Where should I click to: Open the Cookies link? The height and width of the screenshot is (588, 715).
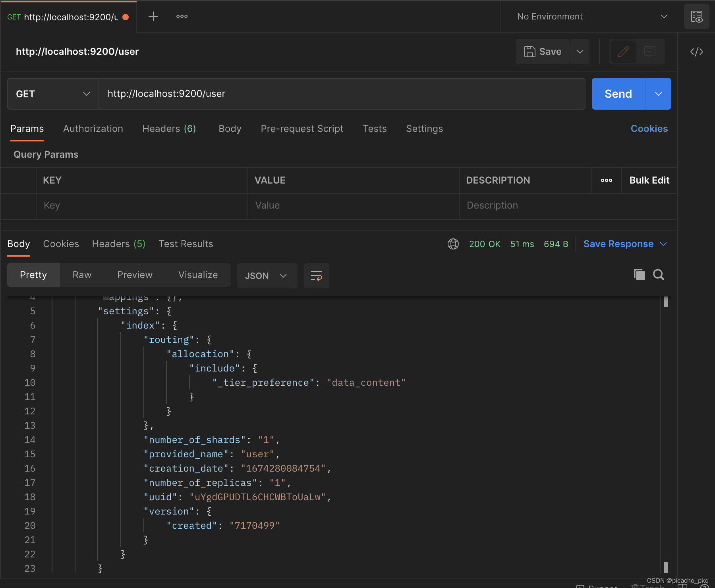(x=649, y=129)
